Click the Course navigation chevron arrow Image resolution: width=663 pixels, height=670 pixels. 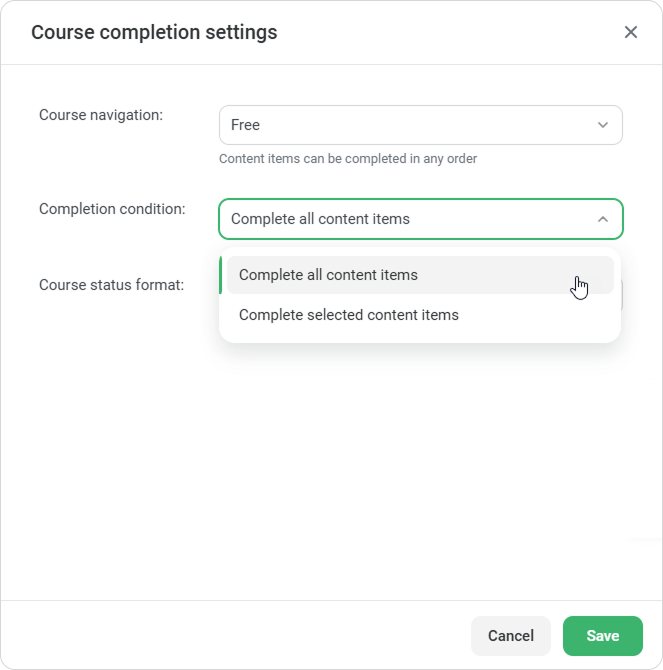coord(603,125)
